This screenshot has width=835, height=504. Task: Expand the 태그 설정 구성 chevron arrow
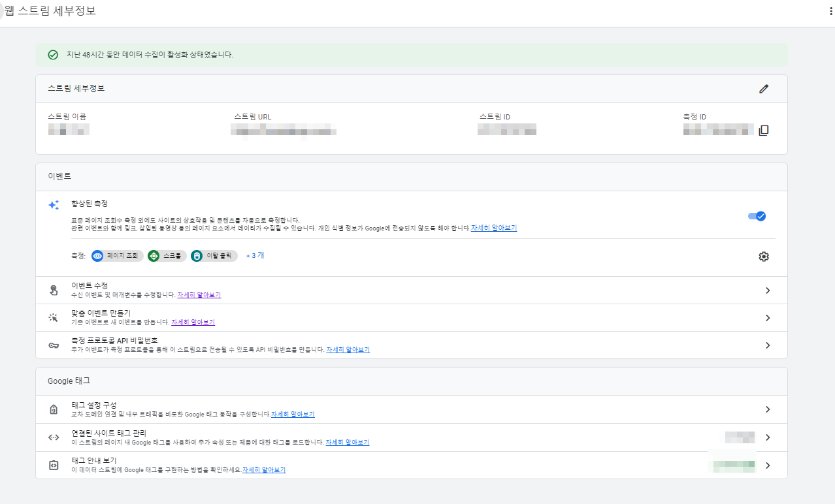(x=768, y=409)
